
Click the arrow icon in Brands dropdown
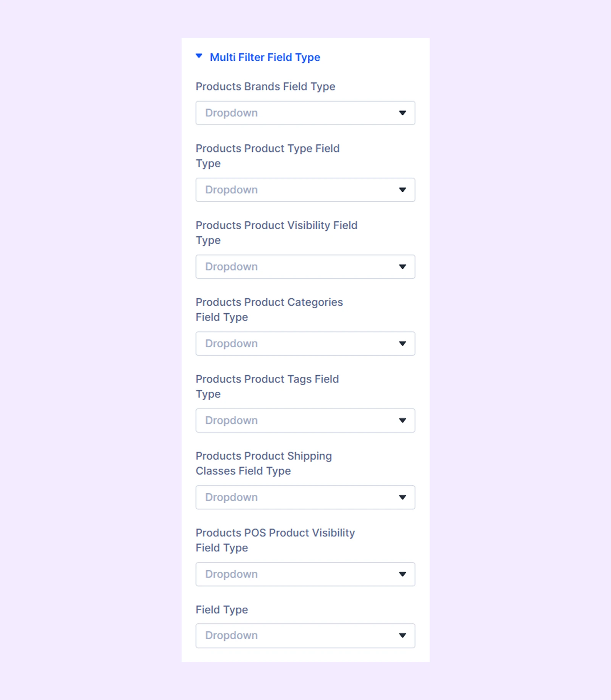(x=402, y=113)
